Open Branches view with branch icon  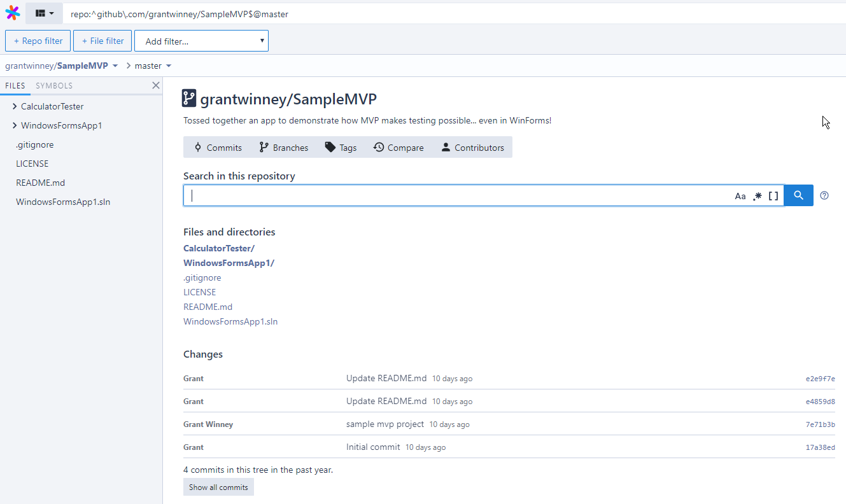coord(283,148)
